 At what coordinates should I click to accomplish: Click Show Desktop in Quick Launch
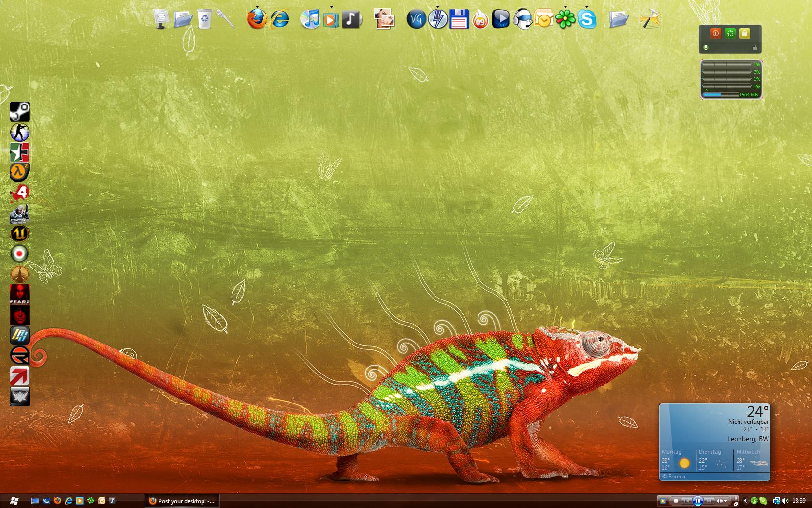click(35, 501)
